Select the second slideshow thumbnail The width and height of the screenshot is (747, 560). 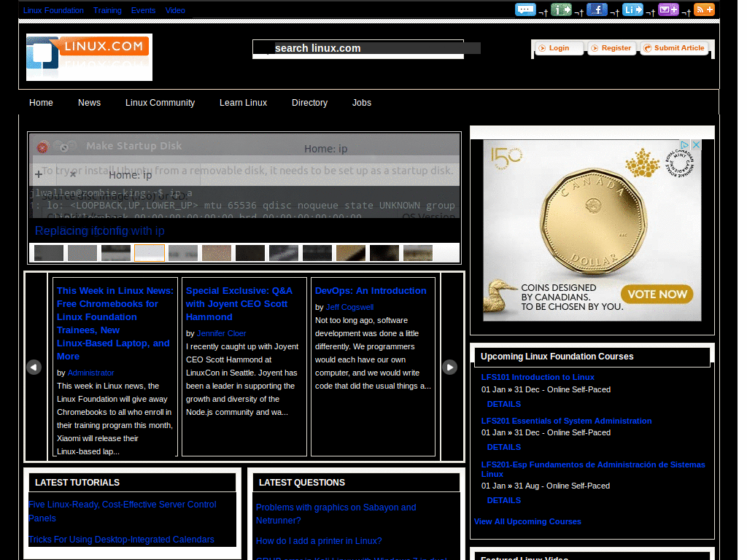coord(82,253)
